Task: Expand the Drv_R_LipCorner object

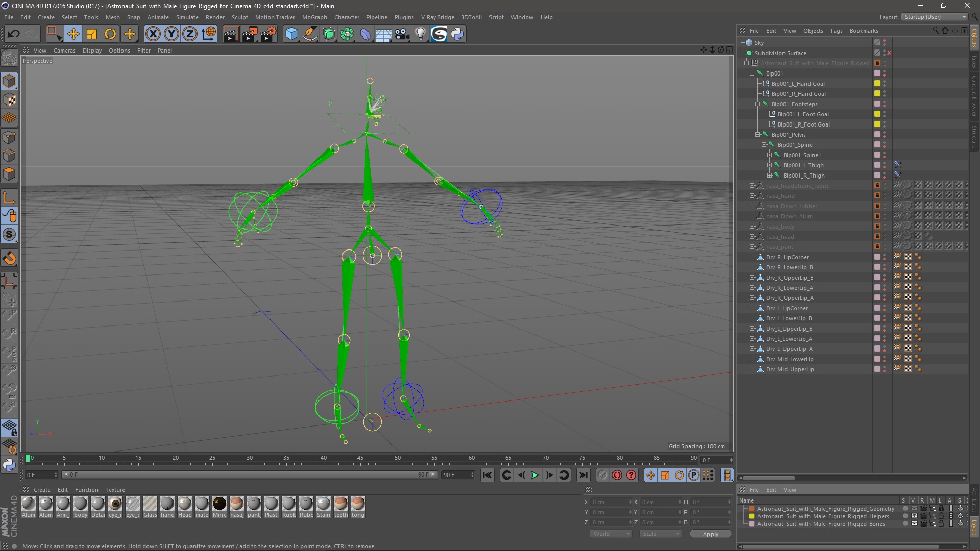Action: [x=752, y=257]
